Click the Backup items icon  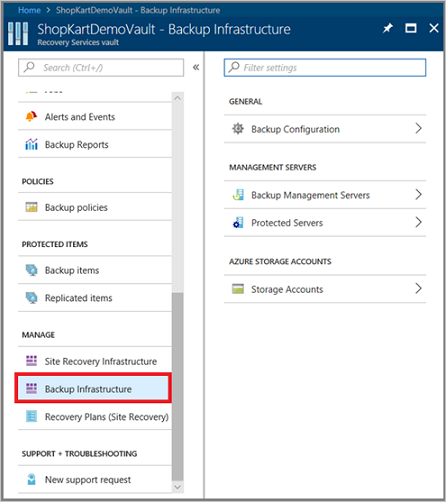(32, 270)
